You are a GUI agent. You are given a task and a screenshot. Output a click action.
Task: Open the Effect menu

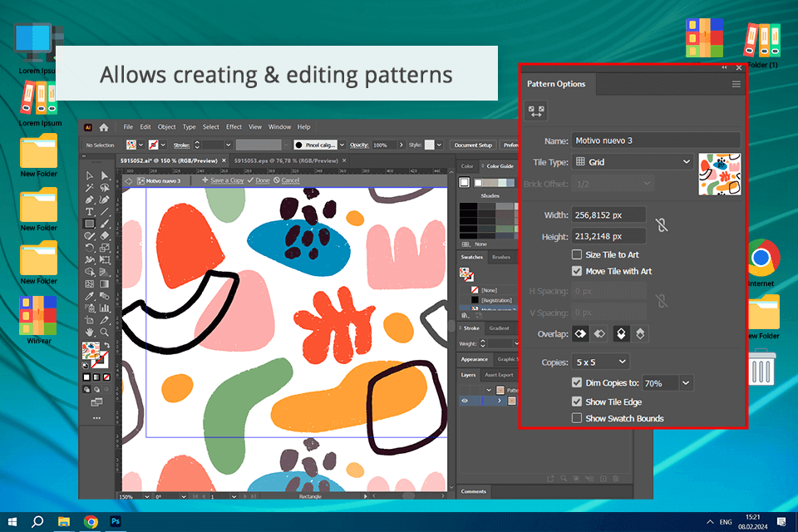tap(234, 127)
